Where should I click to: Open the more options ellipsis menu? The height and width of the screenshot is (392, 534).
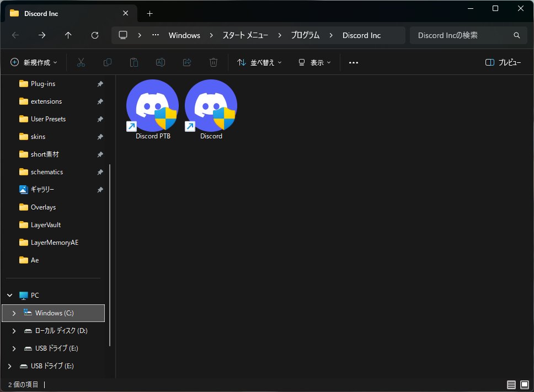coord(354,62)
